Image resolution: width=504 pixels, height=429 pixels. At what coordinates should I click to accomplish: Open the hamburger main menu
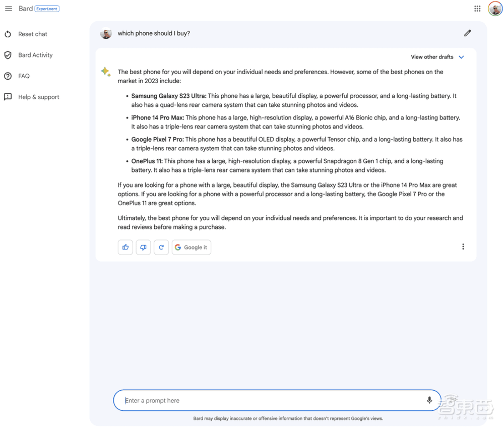coord(9,9)
